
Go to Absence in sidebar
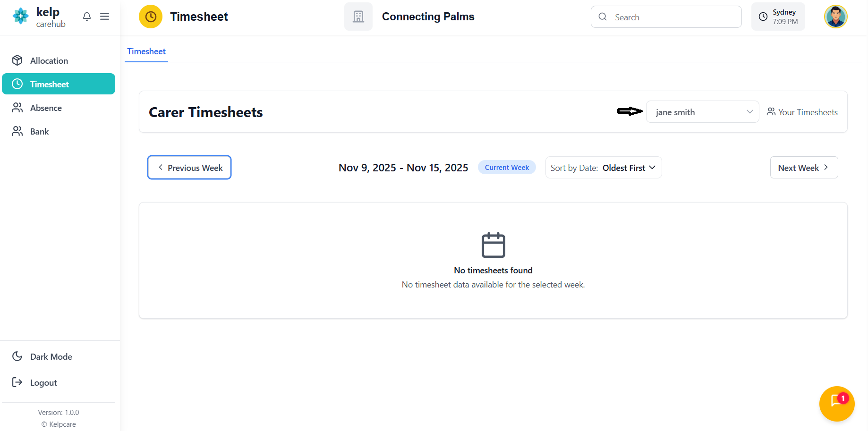click(x=46, y=108)
